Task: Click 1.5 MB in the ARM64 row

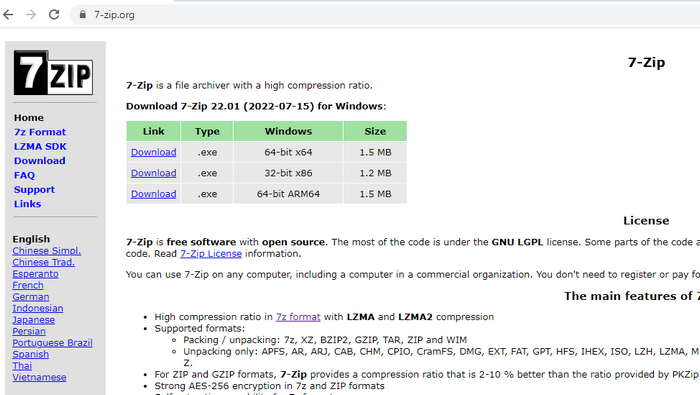Action: click(375, 194)
